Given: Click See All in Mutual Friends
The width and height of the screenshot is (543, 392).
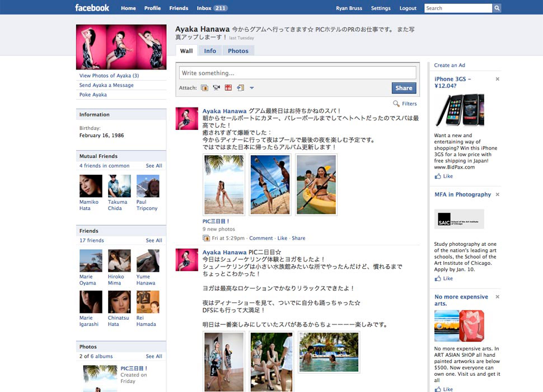Looking at the screenshot, I should [154, 166].
